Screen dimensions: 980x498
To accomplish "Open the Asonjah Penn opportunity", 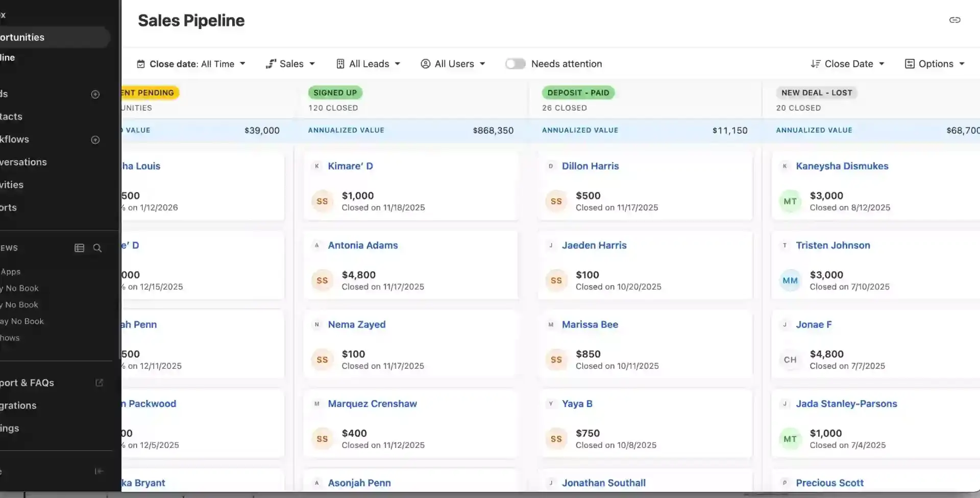I will tap(359, 483).
